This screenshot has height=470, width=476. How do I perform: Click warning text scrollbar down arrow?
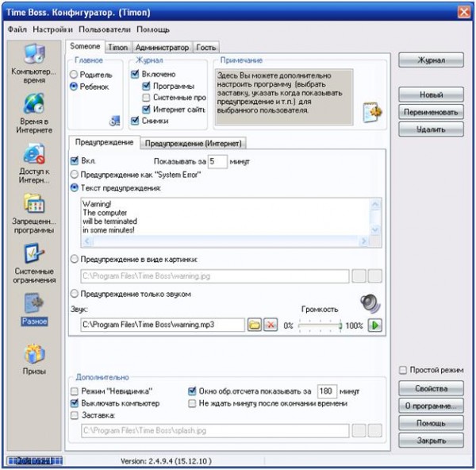375,229
